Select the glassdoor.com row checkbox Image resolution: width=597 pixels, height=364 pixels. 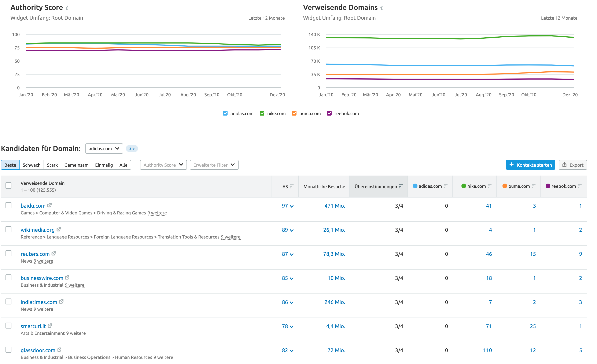[x=8, y=350]
